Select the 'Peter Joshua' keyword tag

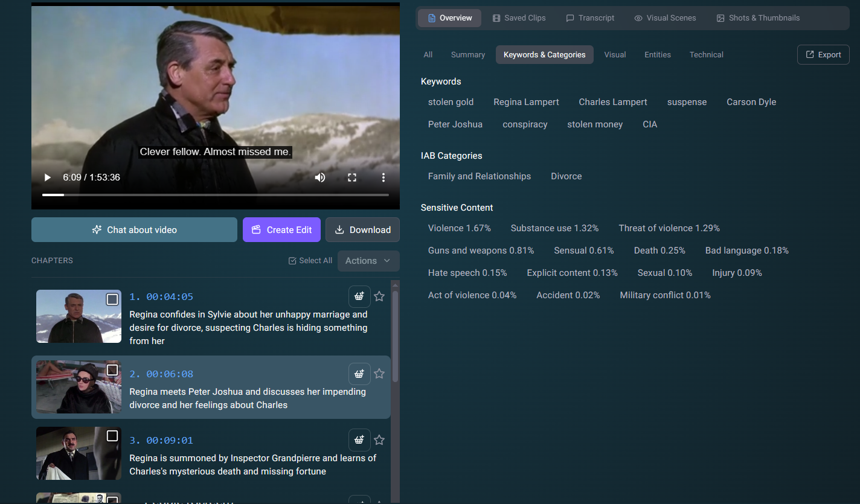455,124
